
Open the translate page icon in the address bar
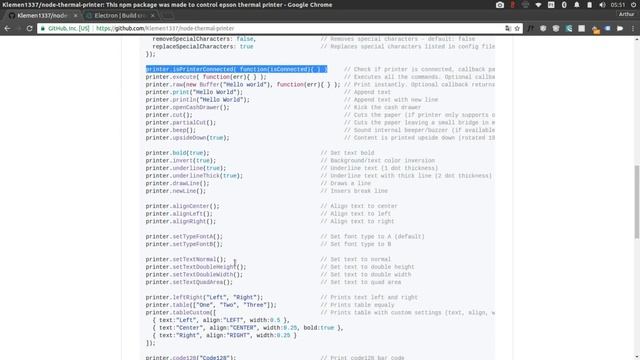coord(508,28)
